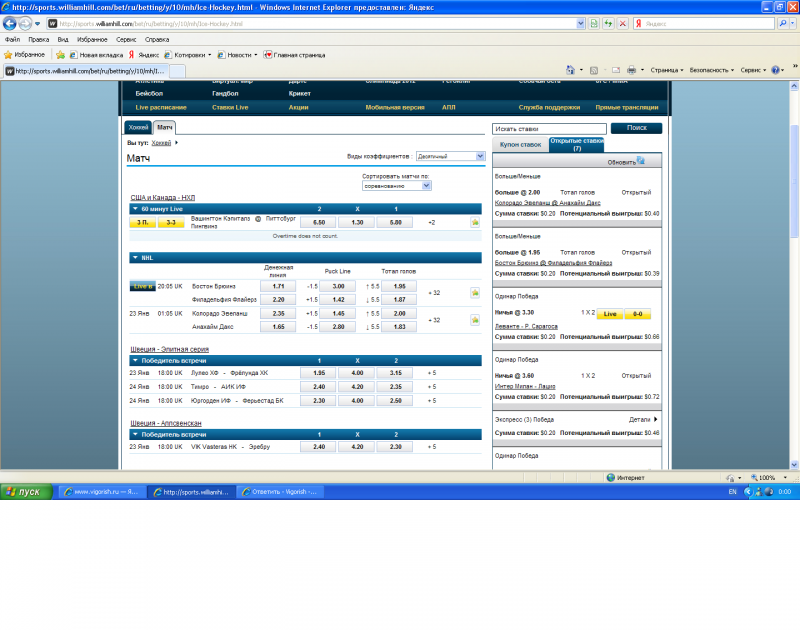Open the address bar history dropdown arrow
This screenshot has height=630, width=800.
581,23
